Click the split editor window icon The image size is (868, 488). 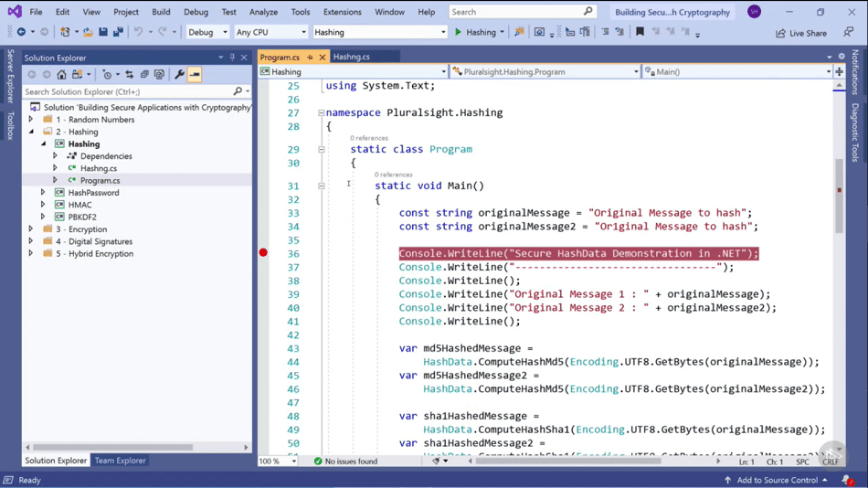[x=839, y=71]
